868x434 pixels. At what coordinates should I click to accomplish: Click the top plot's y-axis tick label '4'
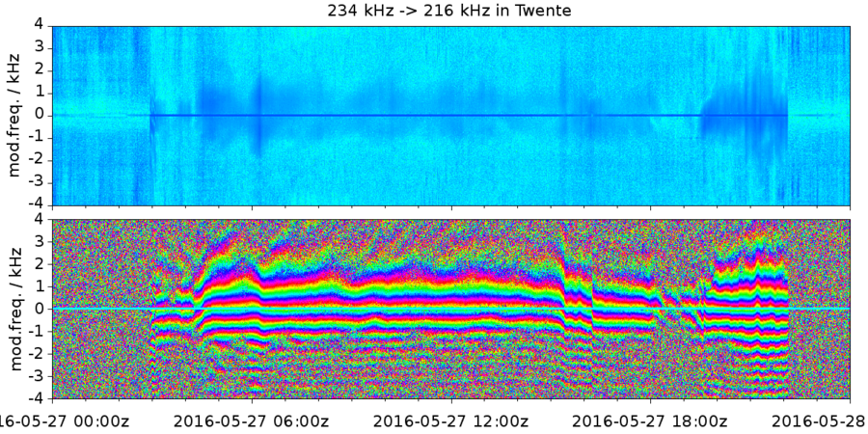coord(41,26)
